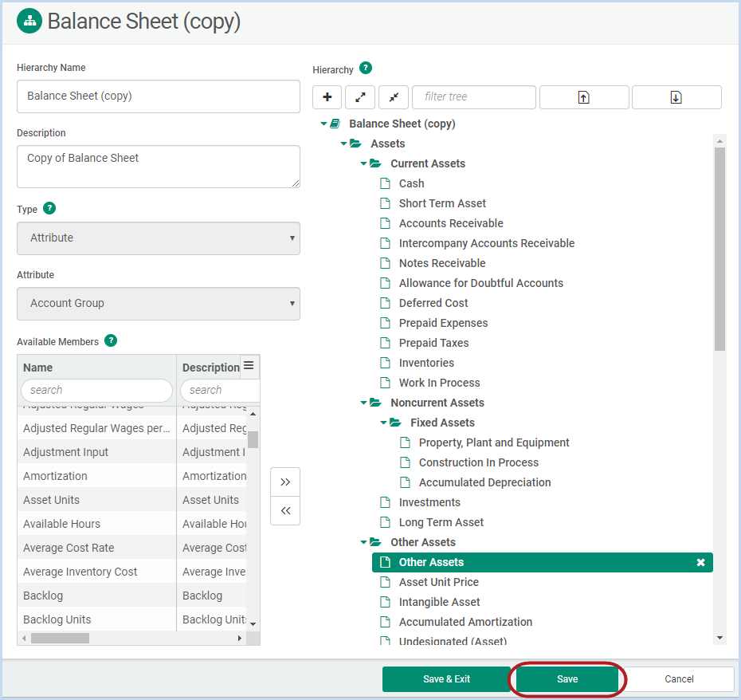Select Adjustment Input member row

[131, 452]
